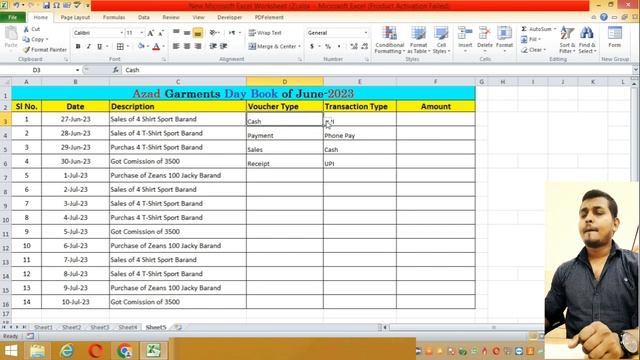Open the File tab
The image size is (640, 360).
[13, 17]
